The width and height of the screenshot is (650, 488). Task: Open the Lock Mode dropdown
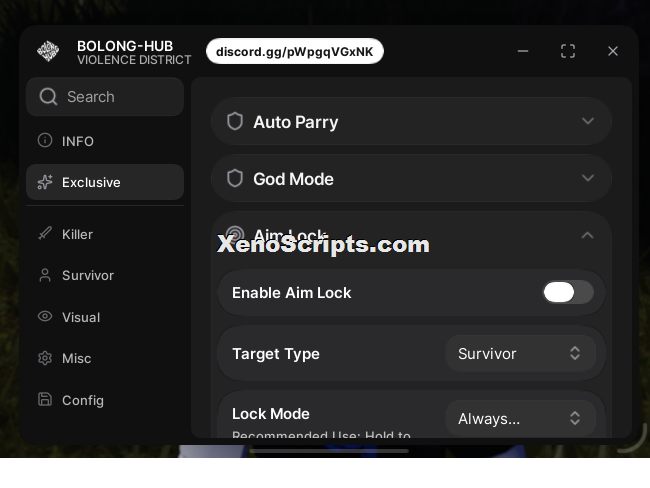tap(521, 418)
